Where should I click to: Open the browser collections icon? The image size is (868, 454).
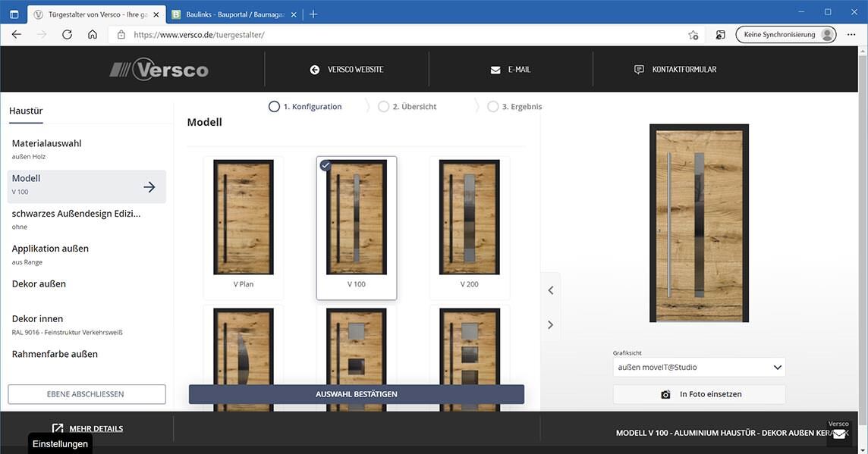(x=720, y=35)
